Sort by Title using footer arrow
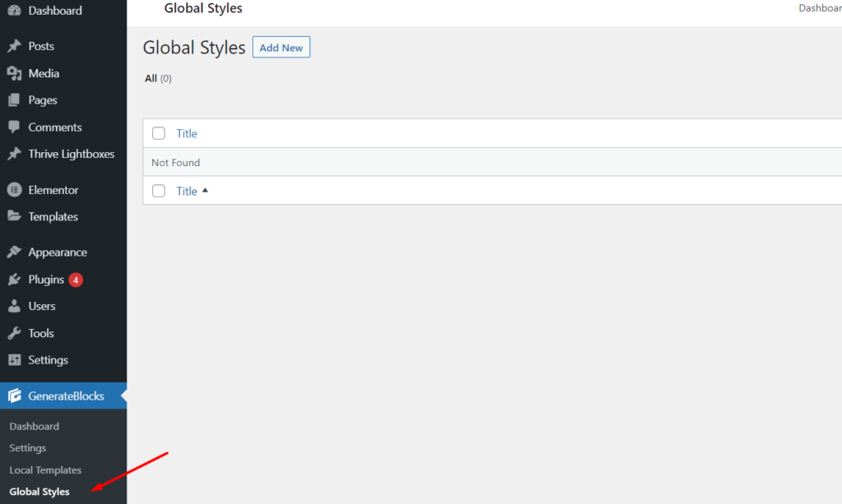Viewport: 842px width, 504px height. [x=205, y=191]
